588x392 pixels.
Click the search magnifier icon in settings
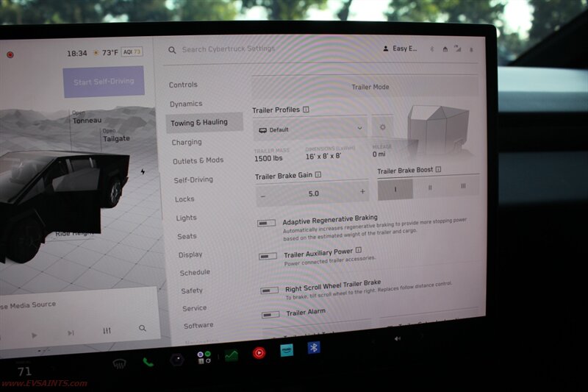click(x=172, y=50)
